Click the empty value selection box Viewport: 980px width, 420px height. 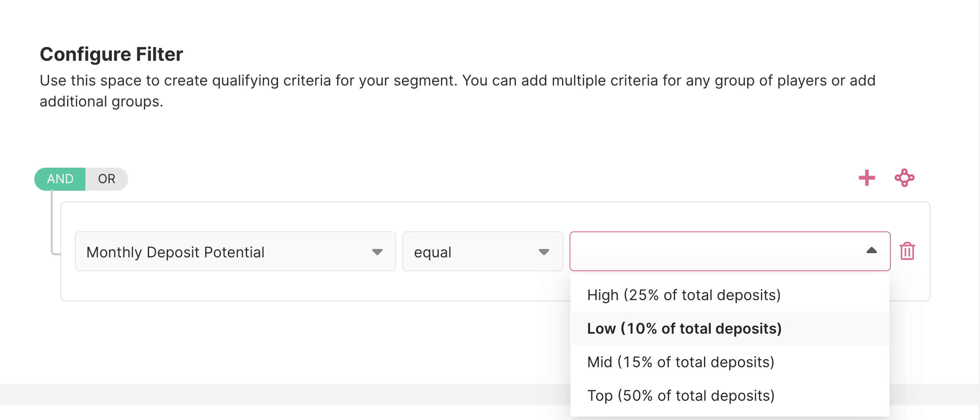[712, 251]
